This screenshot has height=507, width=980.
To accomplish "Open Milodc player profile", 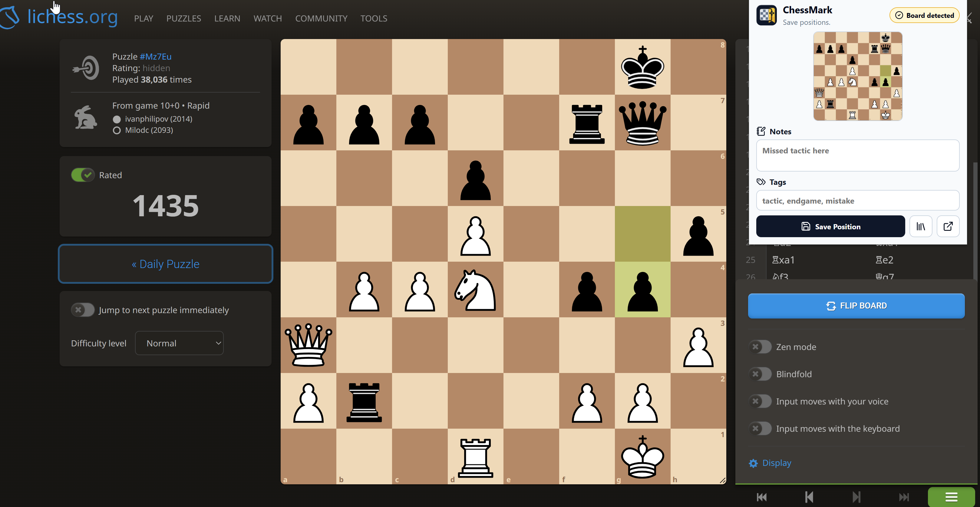I will (x=149, y=130).
